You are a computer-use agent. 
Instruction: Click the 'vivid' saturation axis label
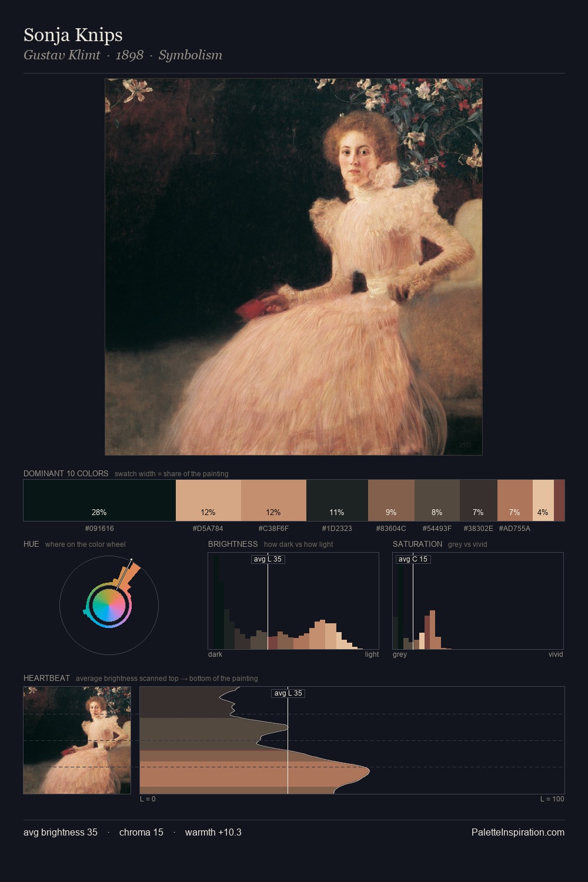point(556,654)
